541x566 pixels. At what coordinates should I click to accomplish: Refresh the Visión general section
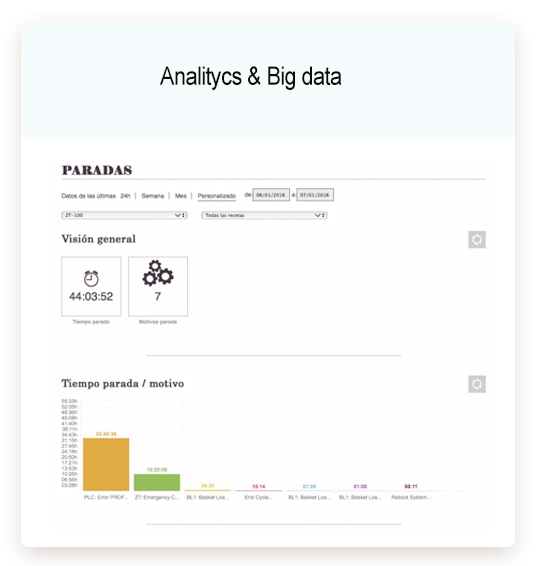tap(477, 240)
